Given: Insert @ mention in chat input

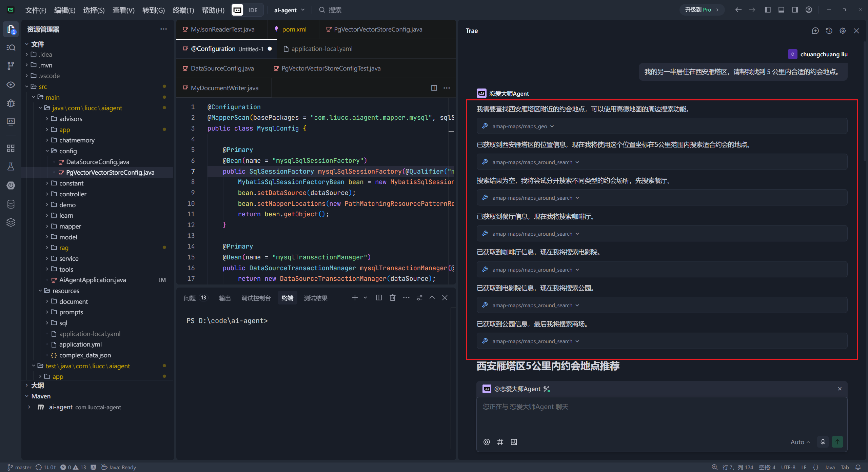Looking at the screenshot, I should coord(487,442).
